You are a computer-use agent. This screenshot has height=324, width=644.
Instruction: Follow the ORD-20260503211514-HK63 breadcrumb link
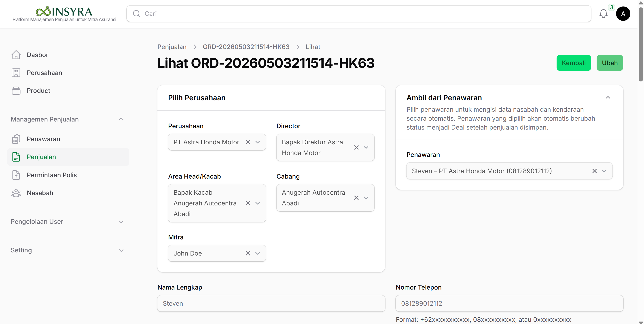[246, 47]
